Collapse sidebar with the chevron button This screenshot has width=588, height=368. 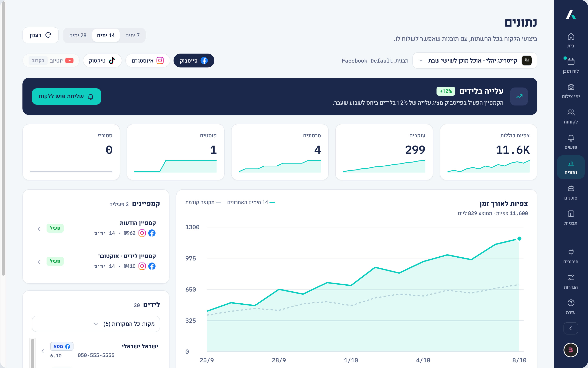(570, 328)
